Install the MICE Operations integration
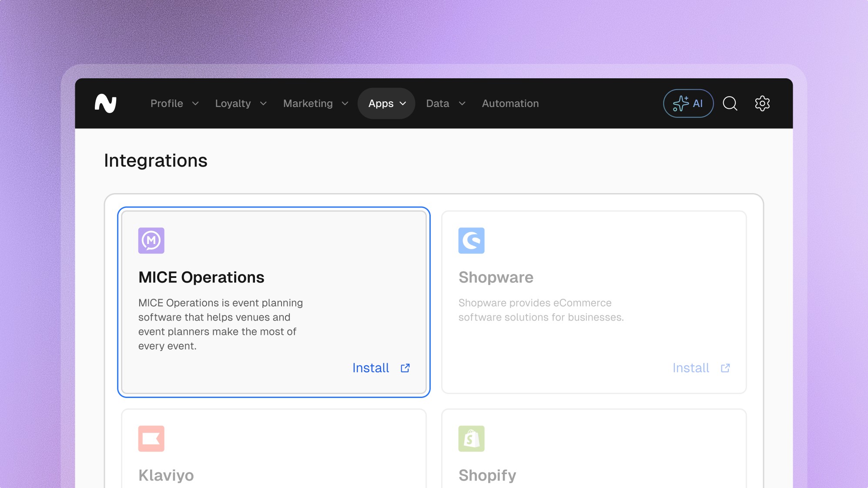 pyautogui.click(x=371, y=368)
